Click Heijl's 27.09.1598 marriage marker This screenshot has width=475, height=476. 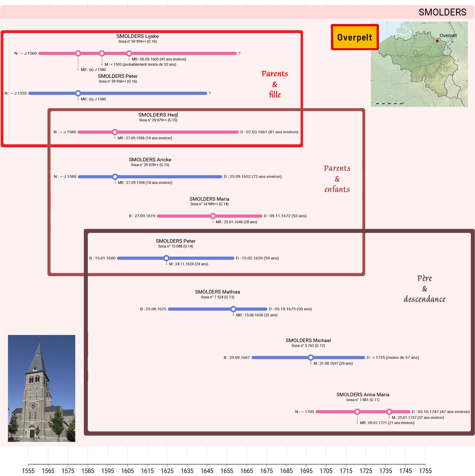(x=115, y=132)
